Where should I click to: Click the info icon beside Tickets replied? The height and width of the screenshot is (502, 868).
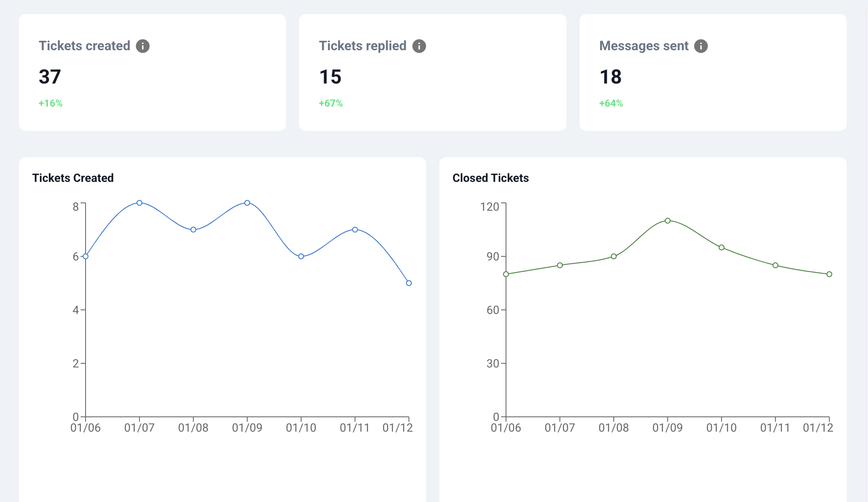click(x=419, y=46)
